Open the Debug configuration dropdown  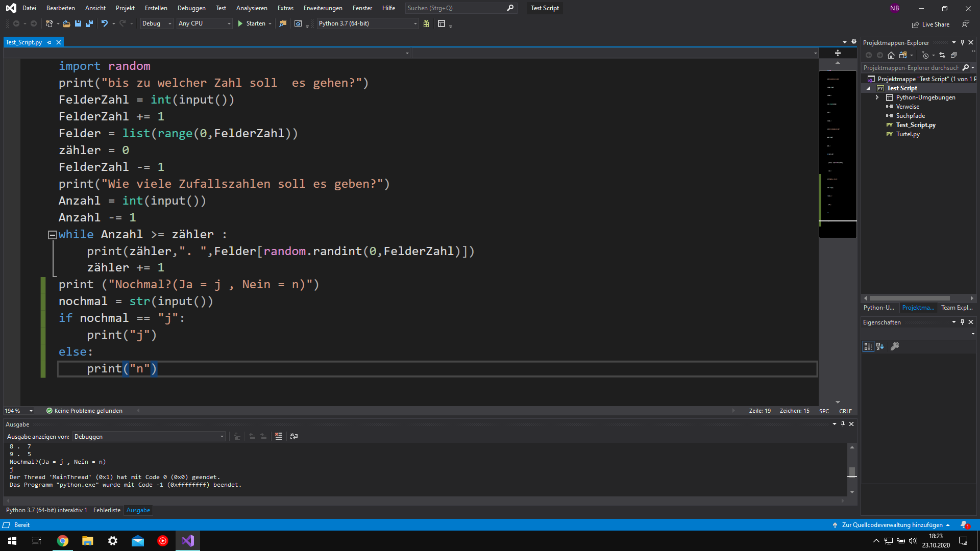coord(168,23)
